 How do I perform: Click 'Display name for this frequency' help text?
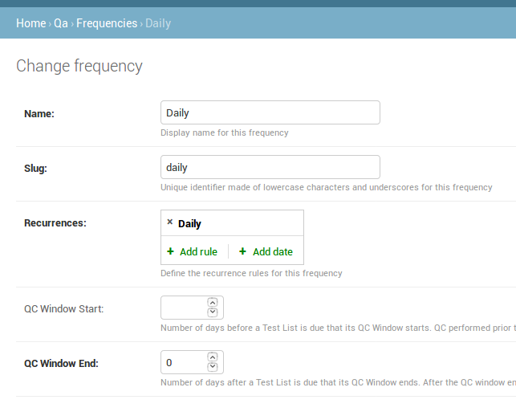point(225,133)
